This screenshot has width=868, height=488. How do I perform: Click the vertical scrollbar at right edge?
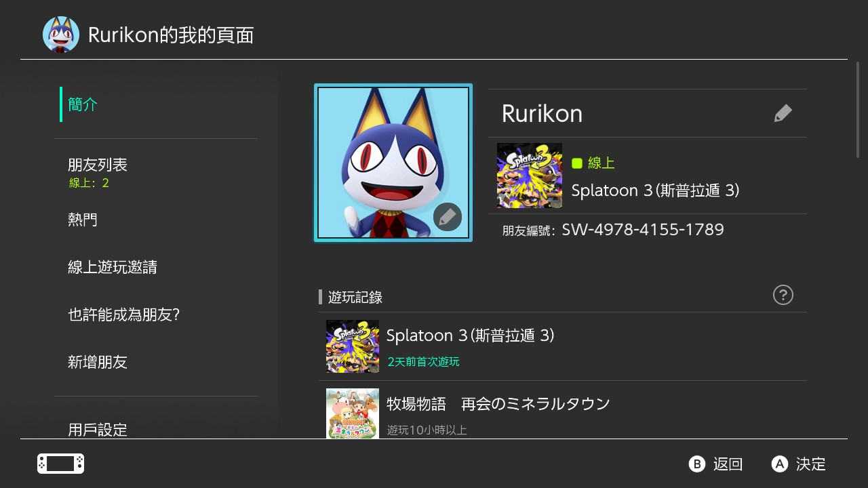coord(858,110)
